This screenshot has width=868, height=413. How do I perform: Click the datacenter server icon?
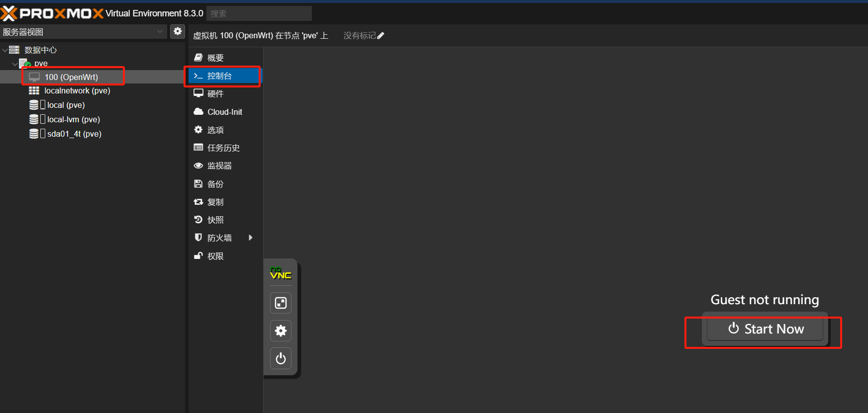[14, 50]
